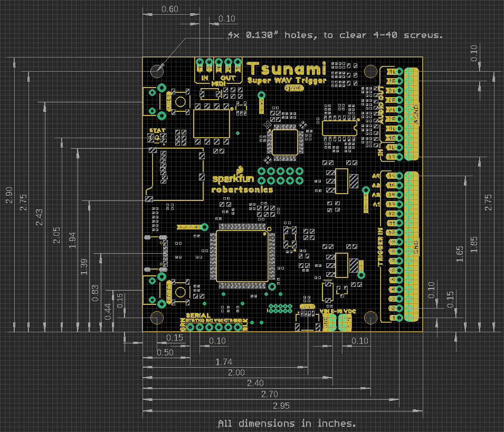Viewport: 504px width, 432px height.
Task: Click the STAT LED label
Action: [x=157, y=130]
